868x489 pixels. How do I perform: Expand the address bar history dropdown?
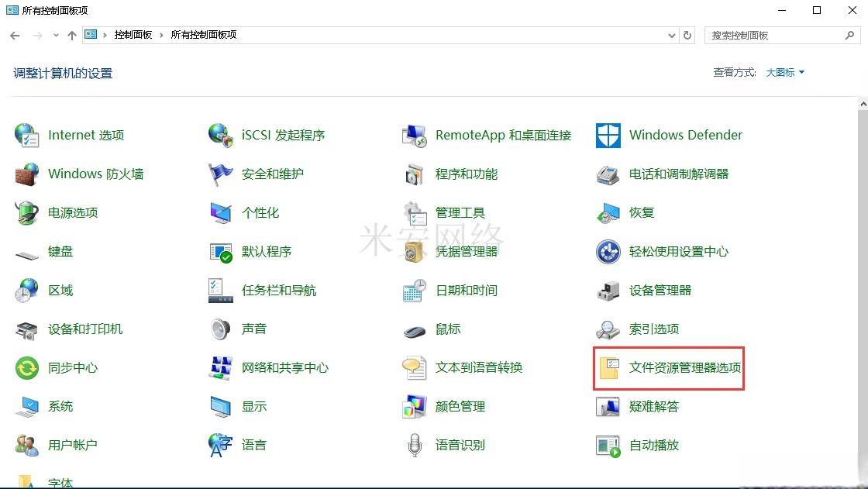(671, 36)
